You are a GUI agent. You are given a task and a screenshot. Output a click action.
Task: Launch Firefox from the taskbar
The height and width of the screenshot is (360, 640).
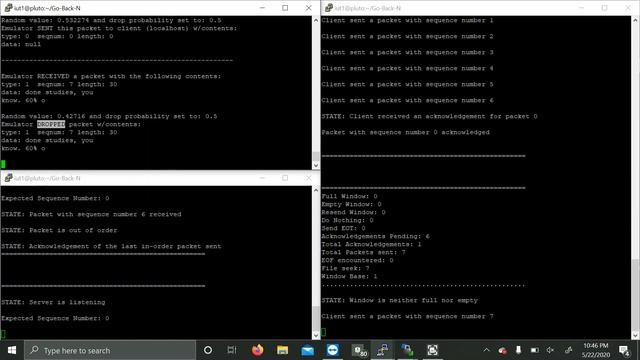258,350
